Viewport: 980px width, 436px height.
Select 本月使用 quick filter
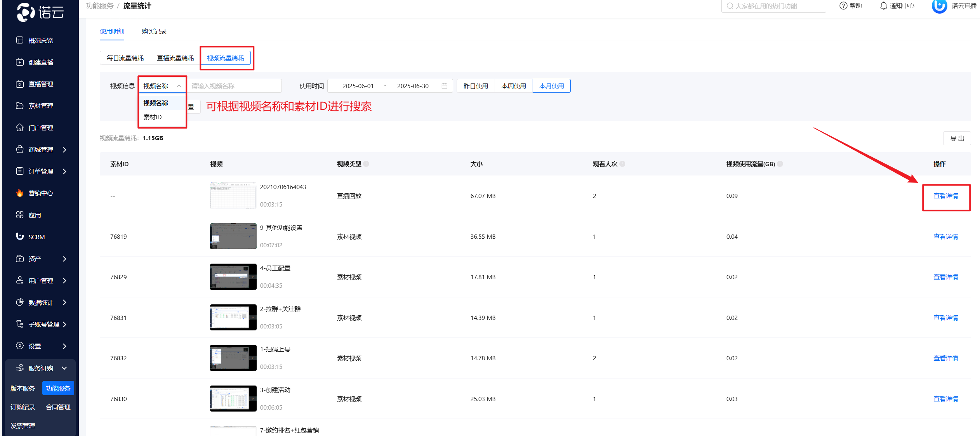click(551, 86)
